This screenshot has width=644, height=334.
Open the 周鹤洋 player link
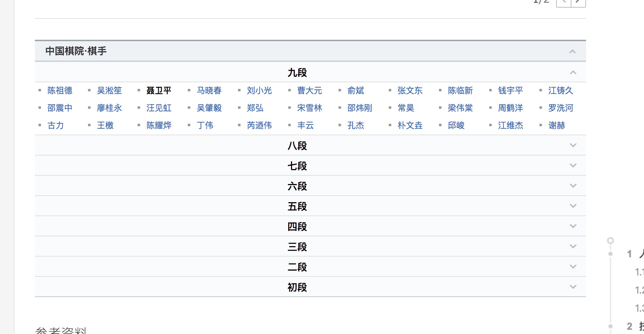point(511,108)
